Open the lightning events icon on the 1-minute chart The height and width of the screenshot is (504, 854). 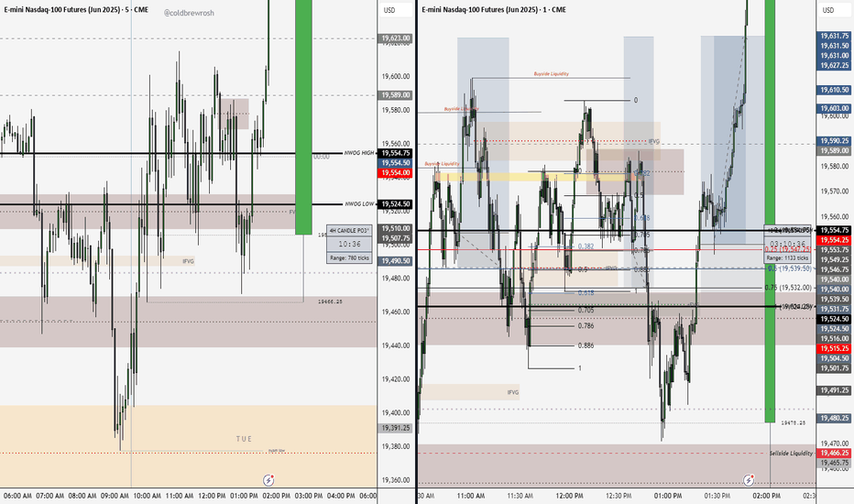[749, 480]
